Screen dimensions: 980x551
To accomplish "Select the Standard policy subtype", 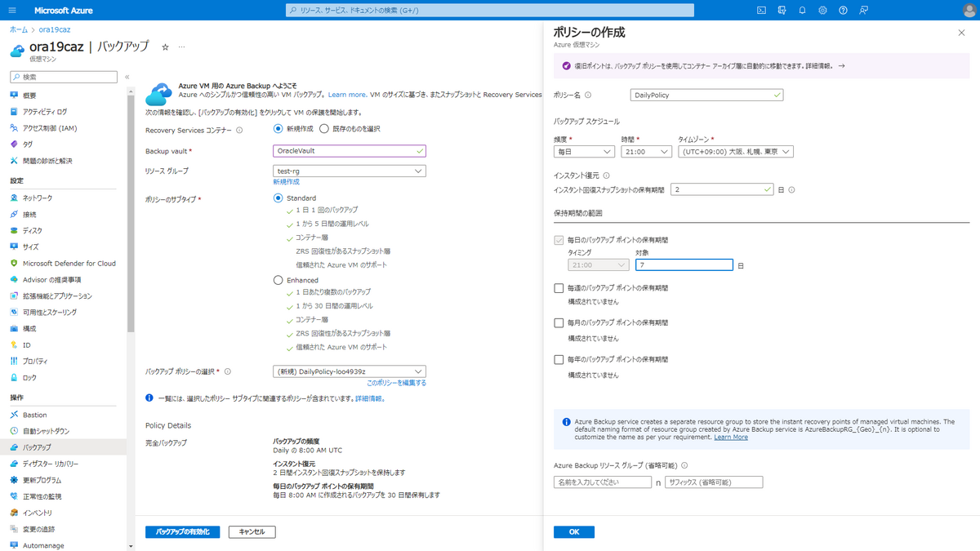I will pyautogui.click(x=278, y=198).
